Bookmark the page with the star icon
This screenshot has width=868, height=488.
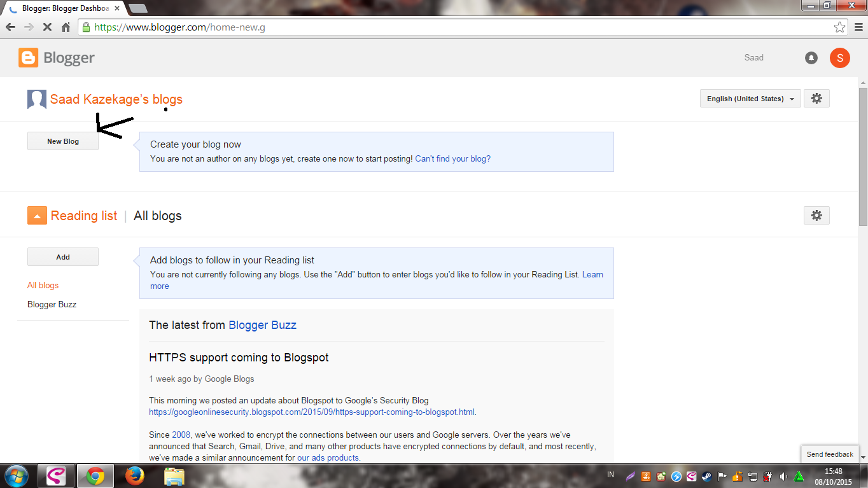[841, 27]
